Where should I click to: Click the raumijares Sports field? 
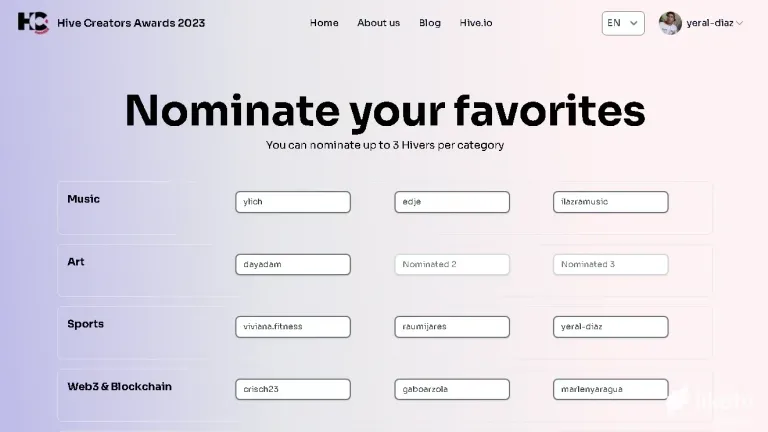coord(452,327)
